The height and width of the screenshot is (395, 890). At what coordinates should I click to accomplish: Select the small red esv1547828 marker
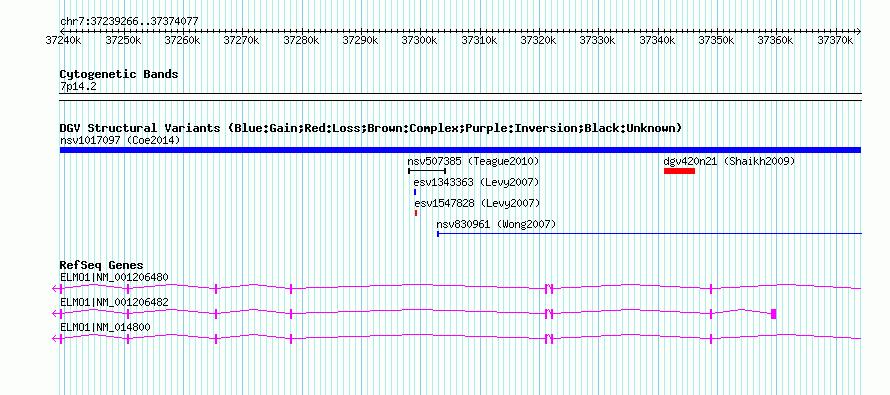point(416,213)
